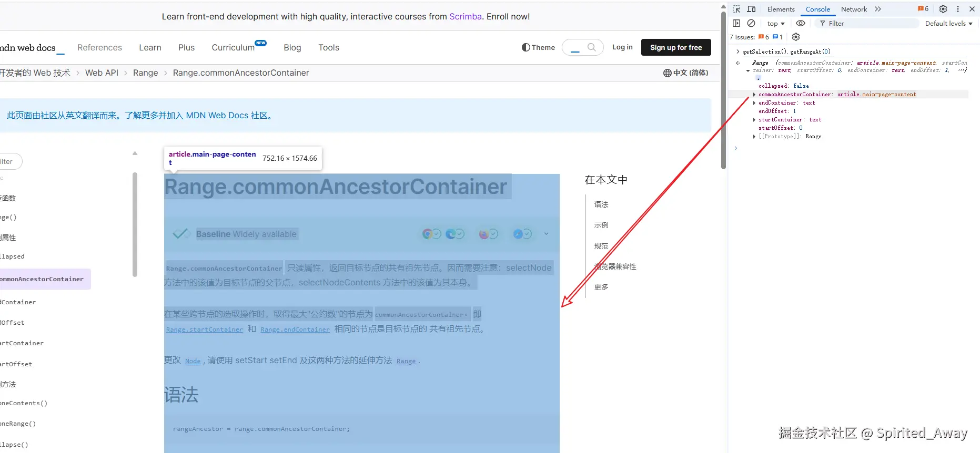
Task: Open the Learn menu
Action: [150, 47]
